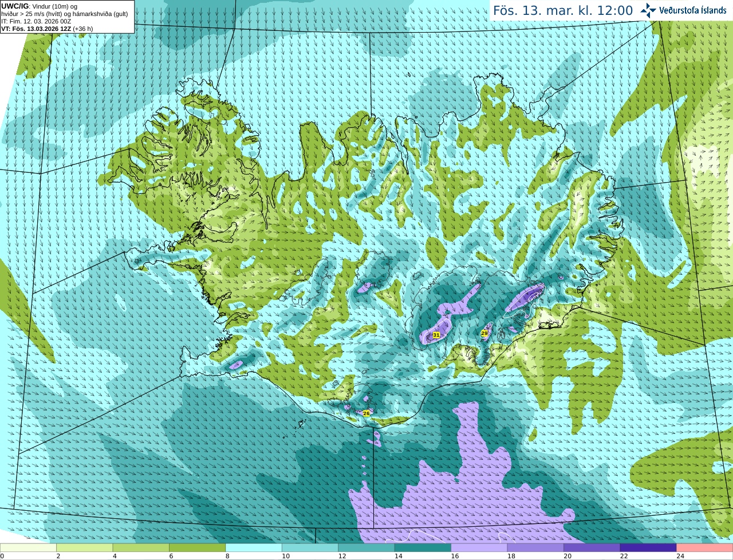
Task: Pick the pale yellow 0–2 m/s swatch
Action: click(x=29, y=547)
